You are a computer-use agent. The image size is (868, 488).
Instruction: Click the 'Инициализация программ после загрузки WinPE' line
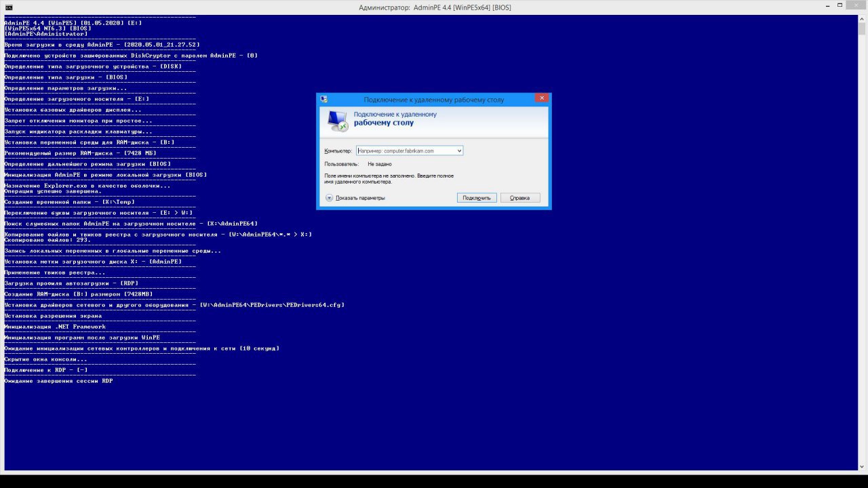(82, 338)
